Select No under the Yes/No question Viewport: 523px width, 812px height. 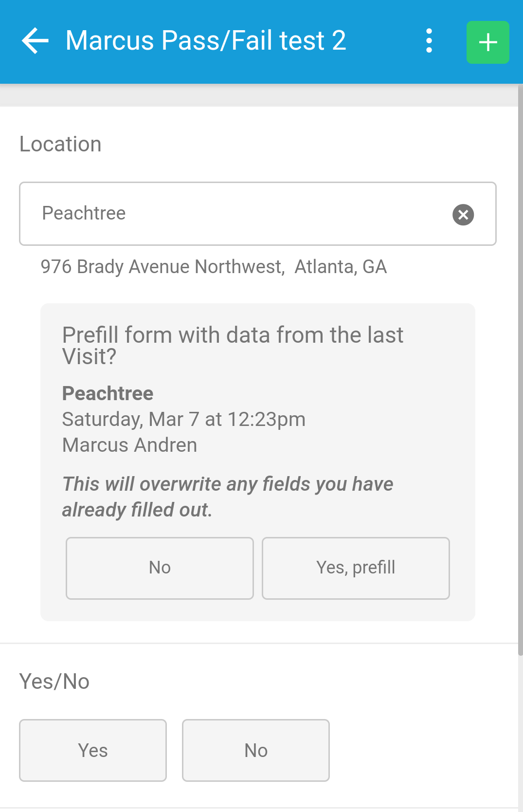[256, 750]
